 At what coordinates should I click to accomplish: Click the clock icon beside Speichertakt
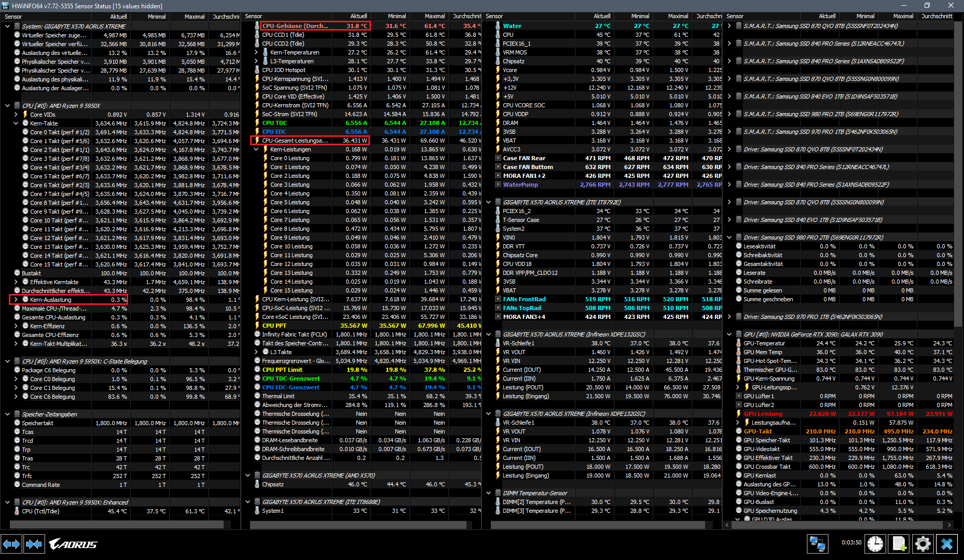point(17,423)
